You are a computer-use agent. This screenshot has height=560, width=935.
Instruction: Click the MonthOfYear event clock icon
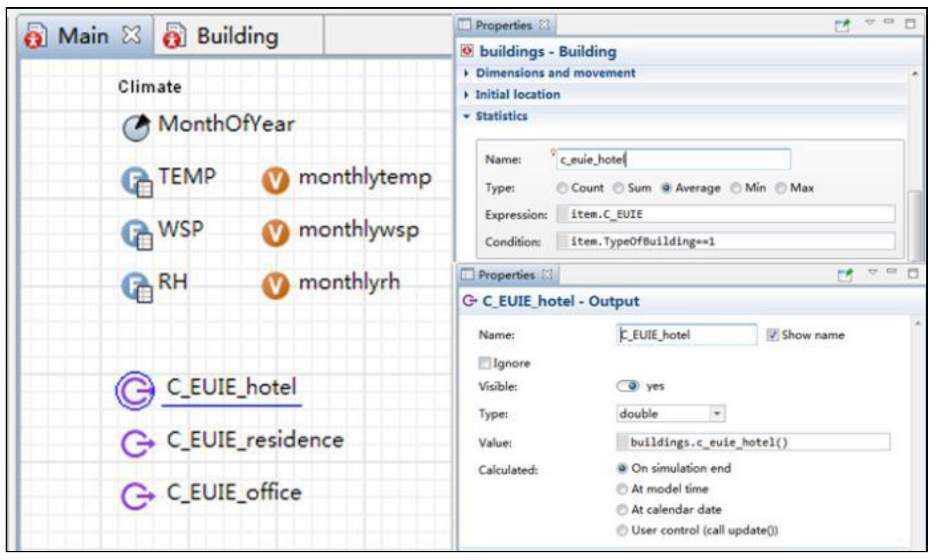(x=136, y=126)
